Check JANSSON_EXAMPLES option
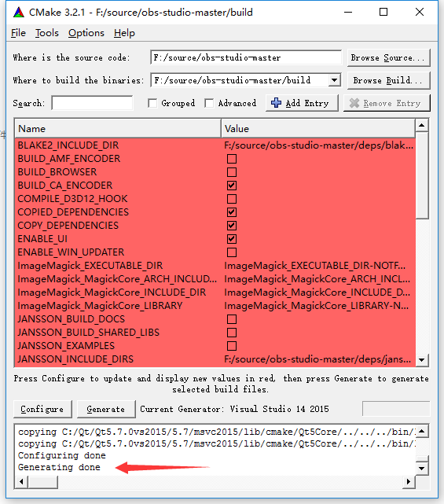 click(x=232, y=346)
